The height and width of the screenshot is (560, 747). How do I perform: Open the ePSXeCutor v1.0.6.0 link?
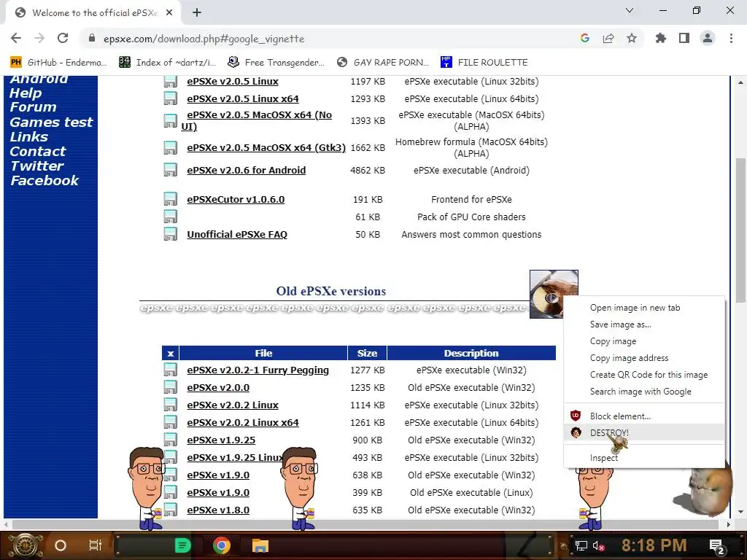236,199
